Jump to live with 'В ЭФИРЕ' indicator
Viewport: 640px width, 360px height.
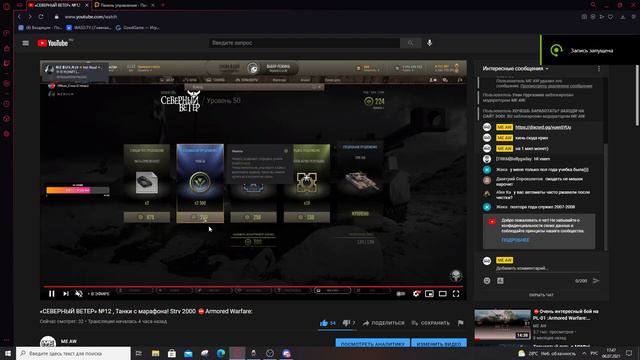tap(98, 294)
